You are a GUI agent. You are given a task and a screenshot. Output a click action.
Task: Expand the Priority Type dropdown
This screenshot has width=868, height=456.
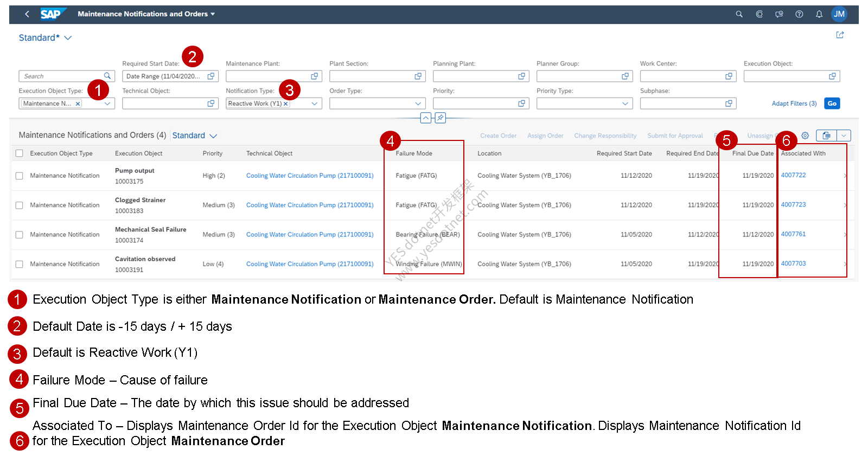[625, 104]
